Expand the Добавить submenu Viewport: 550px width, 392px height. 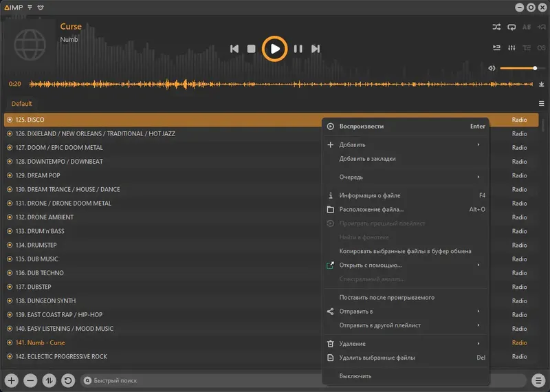click(406, 144)
